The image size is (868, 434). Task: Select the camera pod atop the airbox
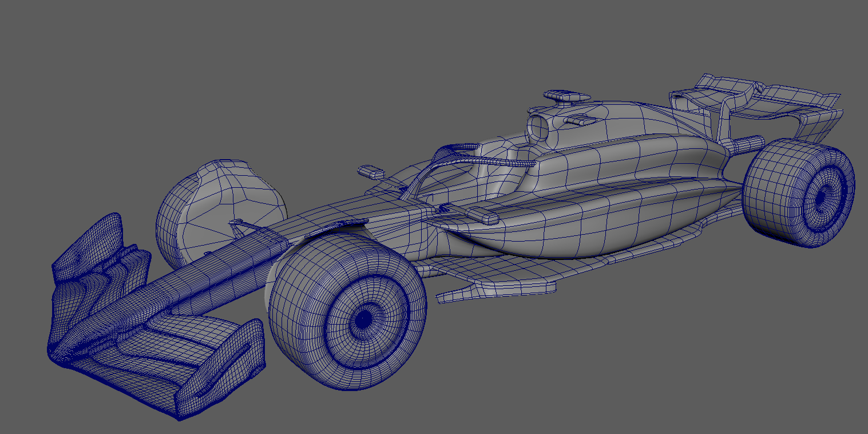tap(565, 96)
